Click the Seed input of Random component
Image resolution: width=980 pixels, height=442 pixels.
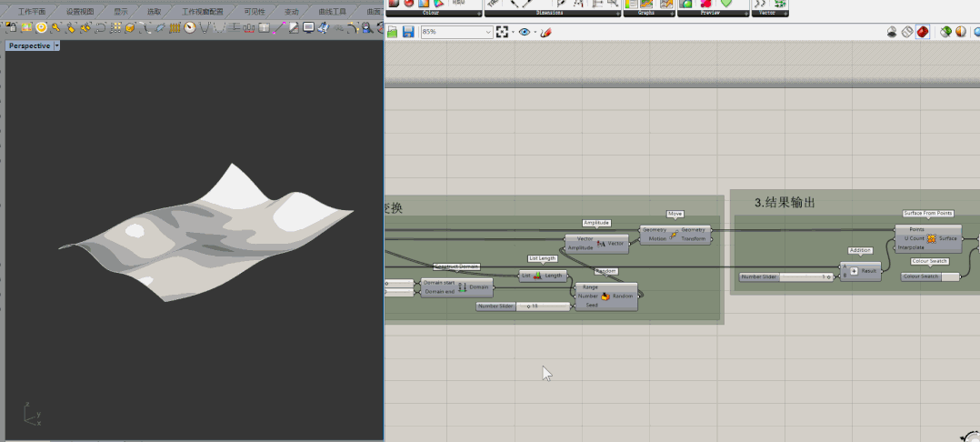tap(591, 305)
